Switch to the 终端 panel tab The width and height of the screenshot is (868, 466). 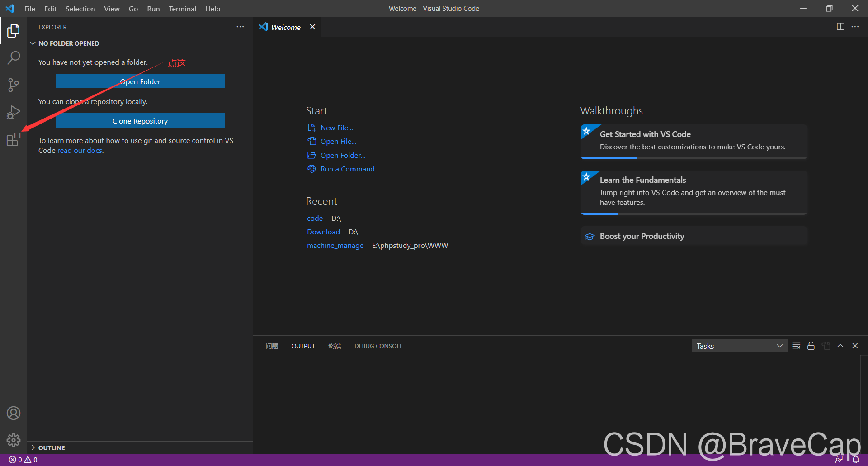pos(335,346)
